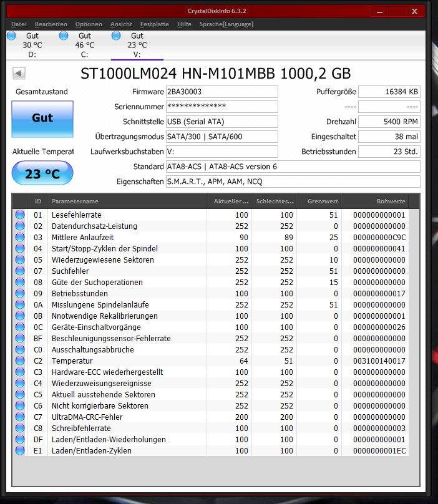438x504 pixels.
Task: Open the Ansicht menu
Action: pos(121,24)
